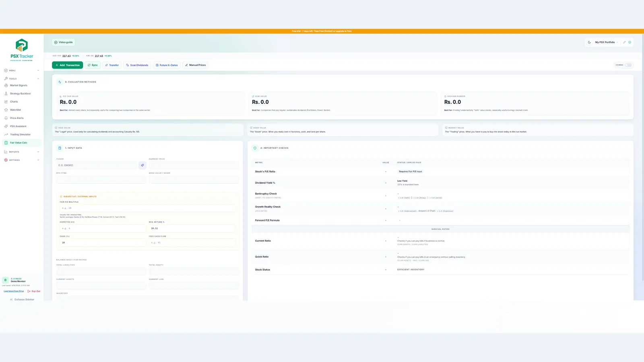
Task: Click the green add portfolio circle icon
Action: click(x=630, y=42)
